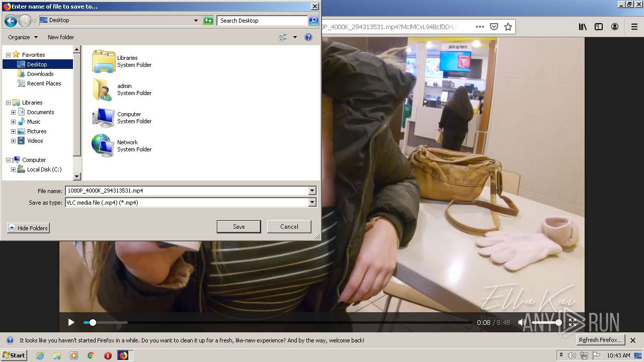Open address bar location dropdown

click(x=196, y=21)
